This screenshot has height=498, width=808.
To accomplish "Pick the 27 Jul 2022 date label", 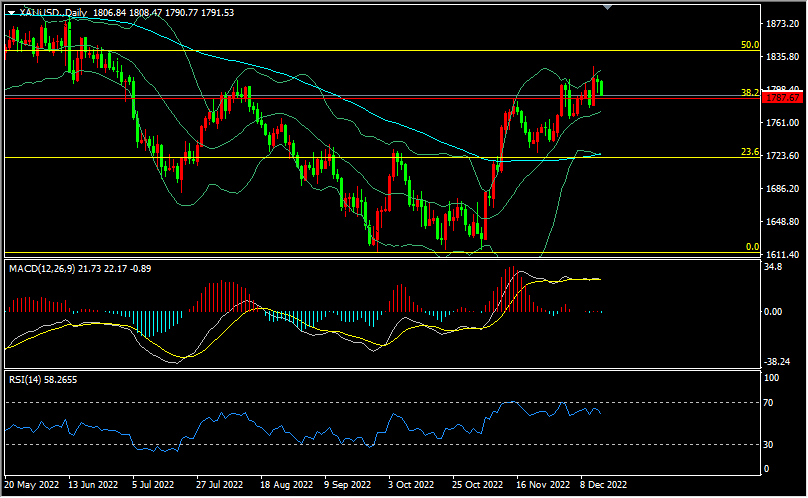I will tap(220, 485).
